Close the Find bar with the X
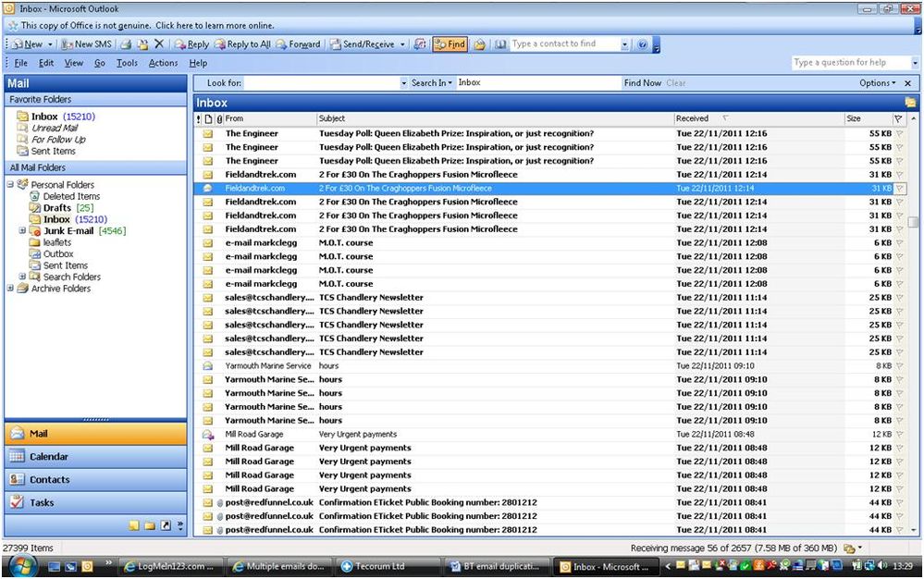The height and width of the screenshot is (579, 924). pos(907,83)
